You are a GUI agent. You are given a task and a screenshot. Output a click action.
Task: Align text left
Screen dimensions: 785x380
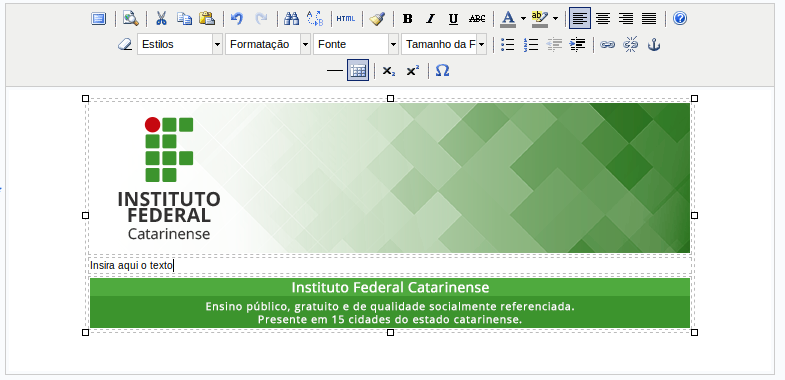pyautogui.click(x=580, y=19)
